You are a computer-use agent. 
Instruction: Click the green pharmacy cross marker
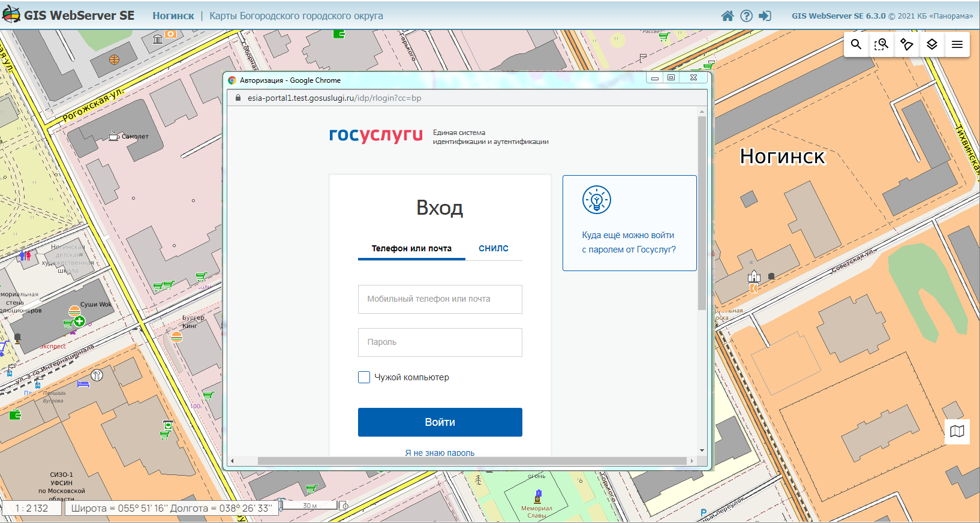tap(79, 321)
